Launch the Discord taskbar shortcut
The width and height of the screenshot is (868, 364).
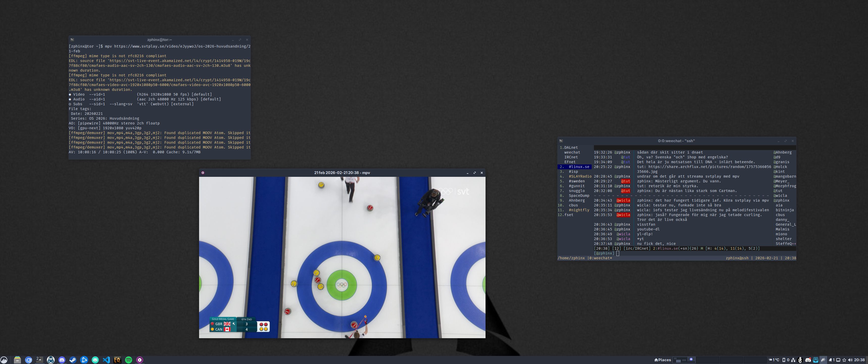(62, 360)
